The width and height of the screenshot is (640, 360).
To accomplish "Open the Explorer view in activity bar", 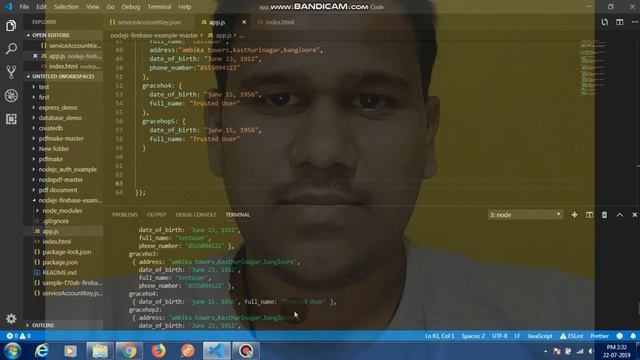I will (x=11, y=26).
